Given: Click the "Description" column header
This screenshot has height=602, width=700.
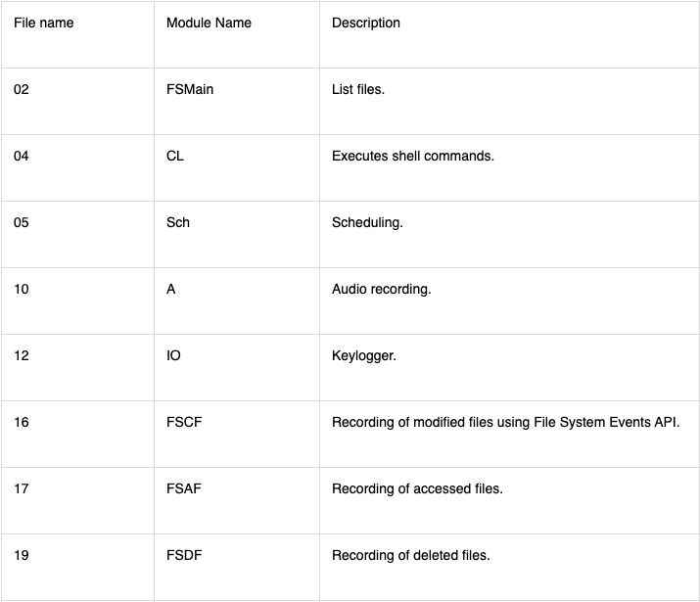Looking at the screenshot, I should click(366, 23).
